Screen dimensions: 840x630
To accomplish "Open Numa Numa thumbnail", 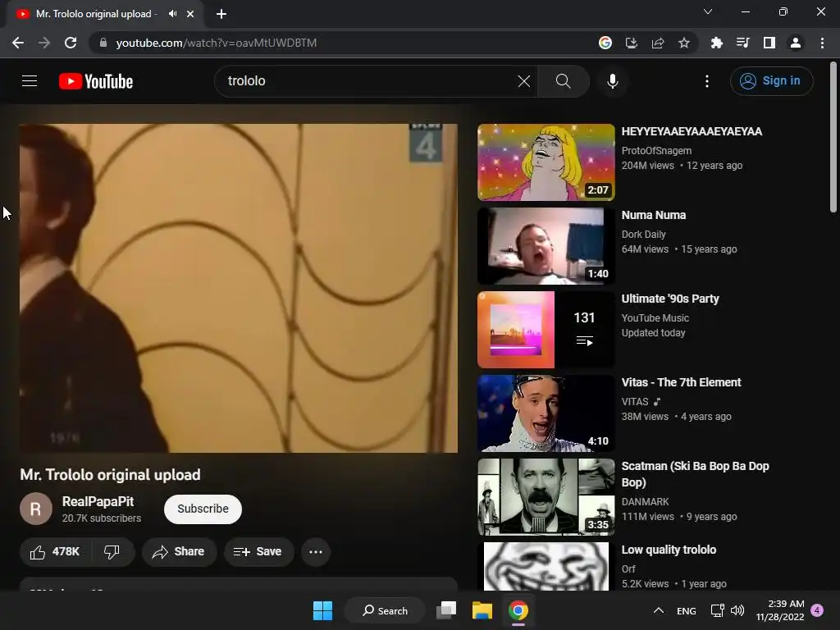I will tap(546, 246).
